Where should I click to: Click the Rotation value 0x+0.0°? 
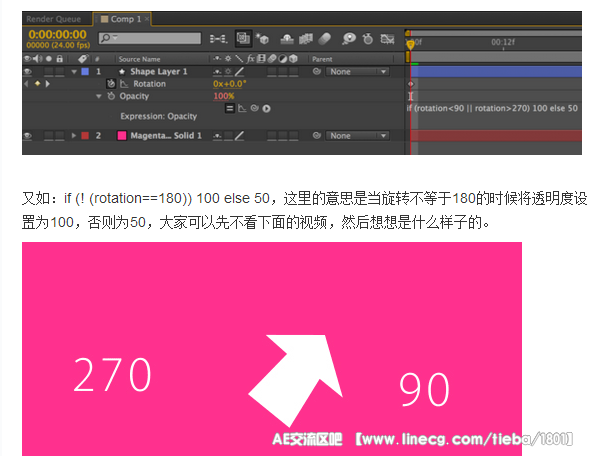pyautogui.click(x=229, y=84)
